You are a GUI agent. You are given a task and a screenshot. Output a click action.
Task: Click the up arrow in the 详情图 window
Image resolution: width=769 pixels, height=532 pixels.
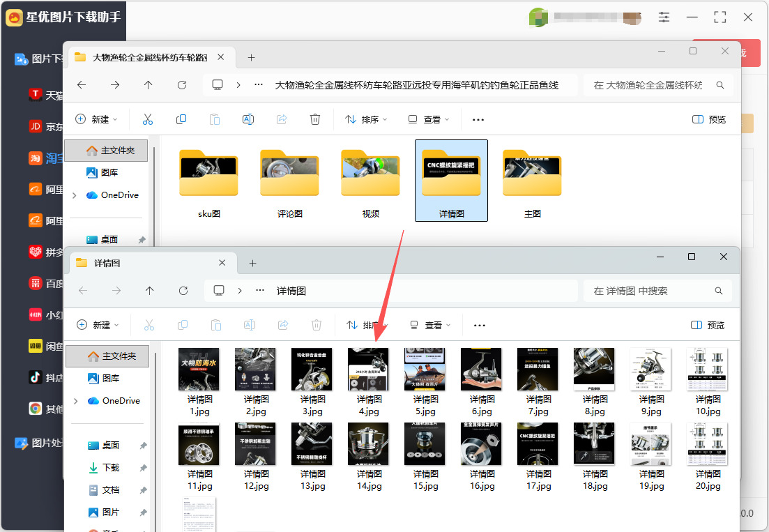click(x=150, y=291)
